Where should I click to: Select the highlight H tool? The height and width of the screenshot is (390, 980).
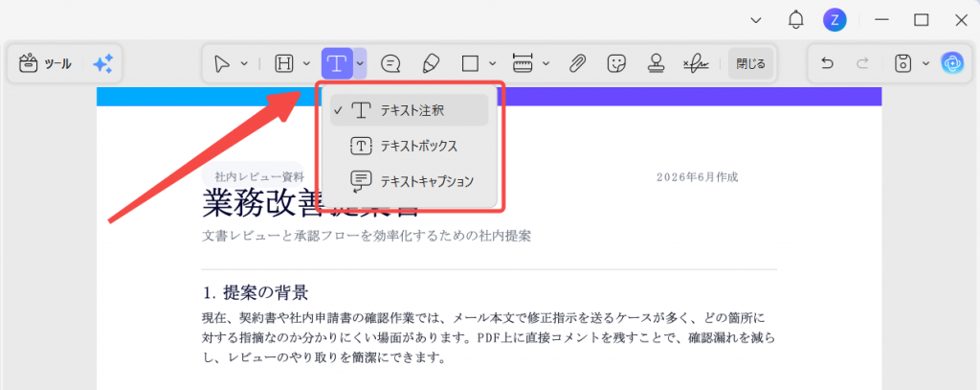click(x=285, y=63)
